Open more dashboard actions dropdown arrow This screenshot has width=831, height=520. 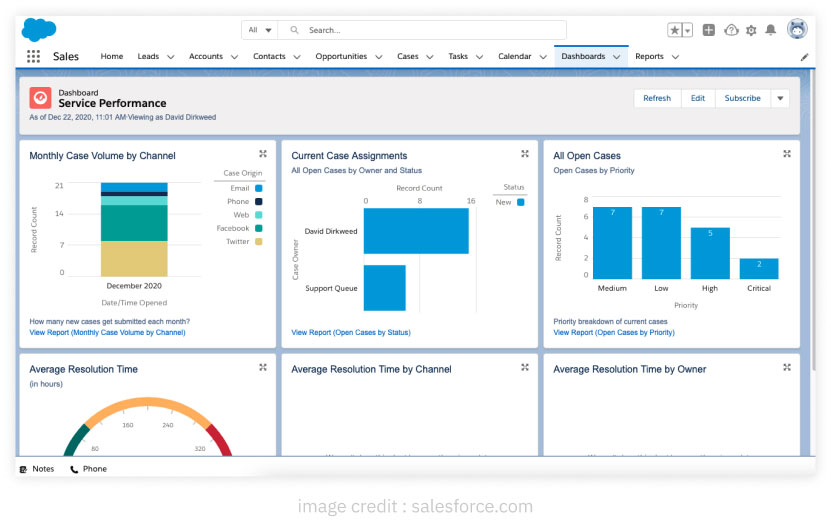point(780,98)
